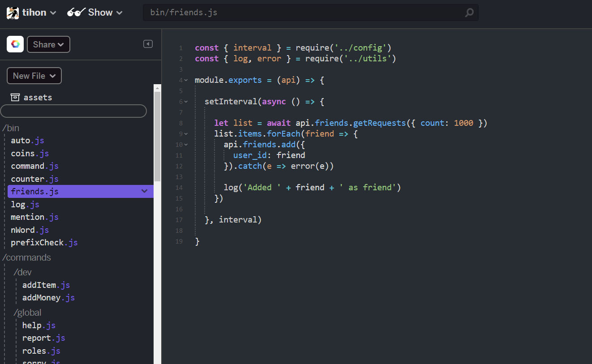Image resolution: width=592 pixels, height=364 pixels.
Task: Select the /commands folder
Action: tap(26, 257)
